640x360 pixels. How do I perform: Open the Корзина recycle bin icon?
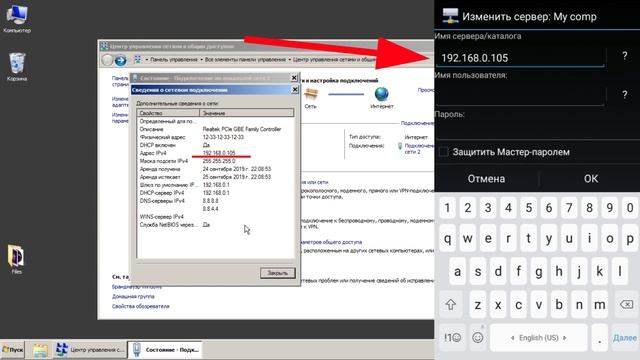[17, 67]
